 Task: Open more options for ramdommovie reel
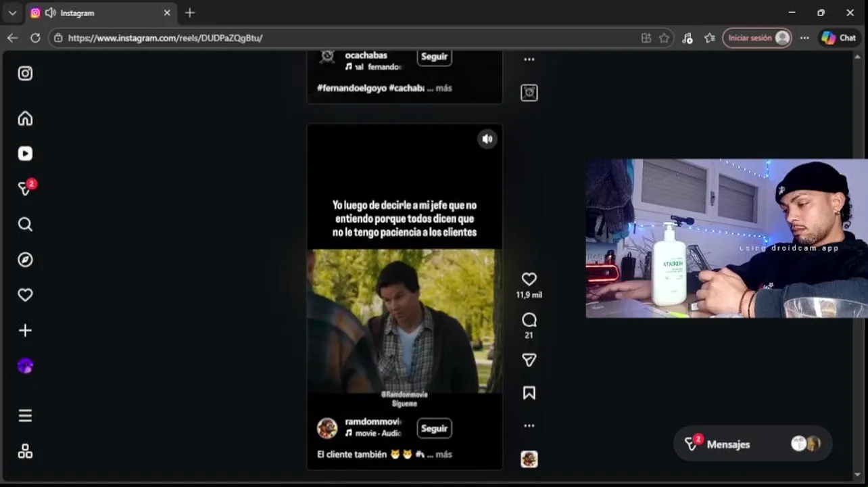529,425
